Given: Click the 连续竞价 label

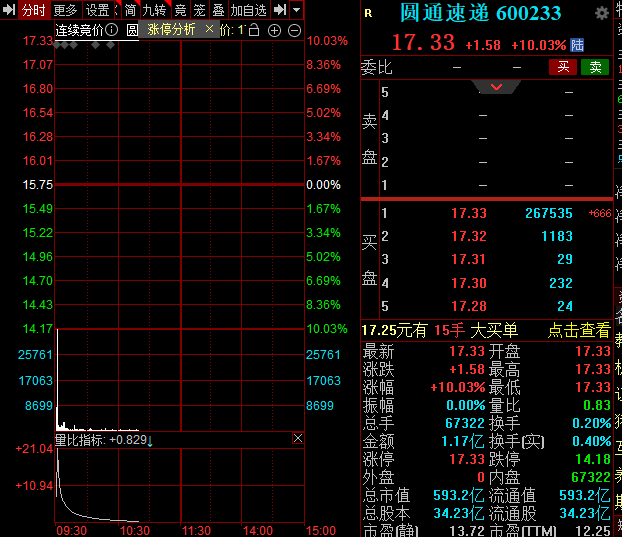Looking at the screenshot, I should pyautogui.click(x=79, y=30).
